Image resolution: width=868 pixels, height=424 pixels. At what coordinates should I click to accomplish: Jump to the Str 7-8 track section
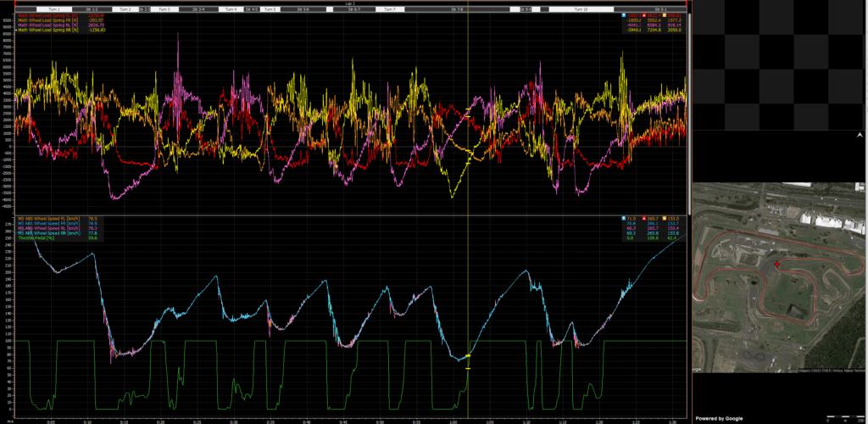[x=456, y=9]
